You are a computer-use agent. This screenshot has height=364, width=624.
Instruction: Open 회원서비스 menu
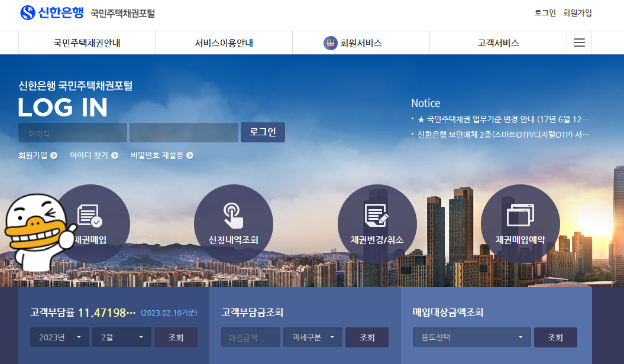click(361, 43)
